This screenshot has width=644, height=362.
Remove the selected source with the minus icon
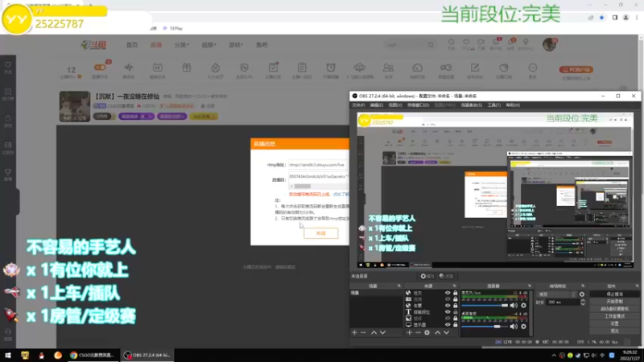(418, 332)
